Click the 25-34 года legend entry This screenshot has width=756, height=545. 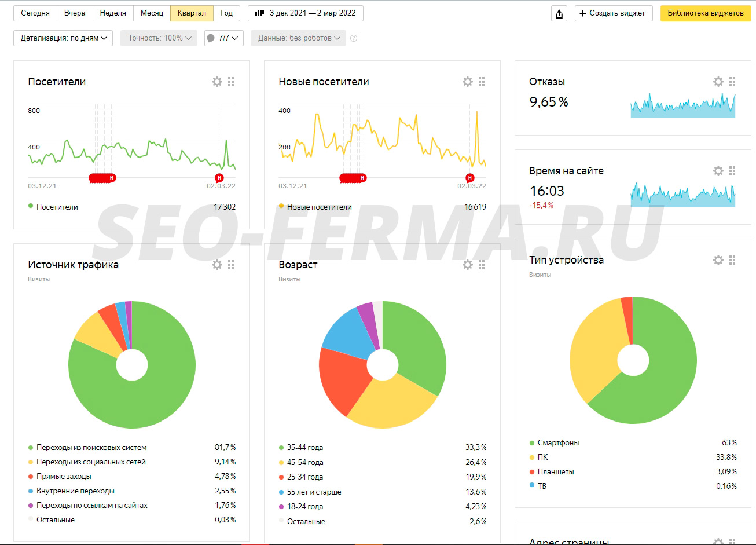click(300, 477)
